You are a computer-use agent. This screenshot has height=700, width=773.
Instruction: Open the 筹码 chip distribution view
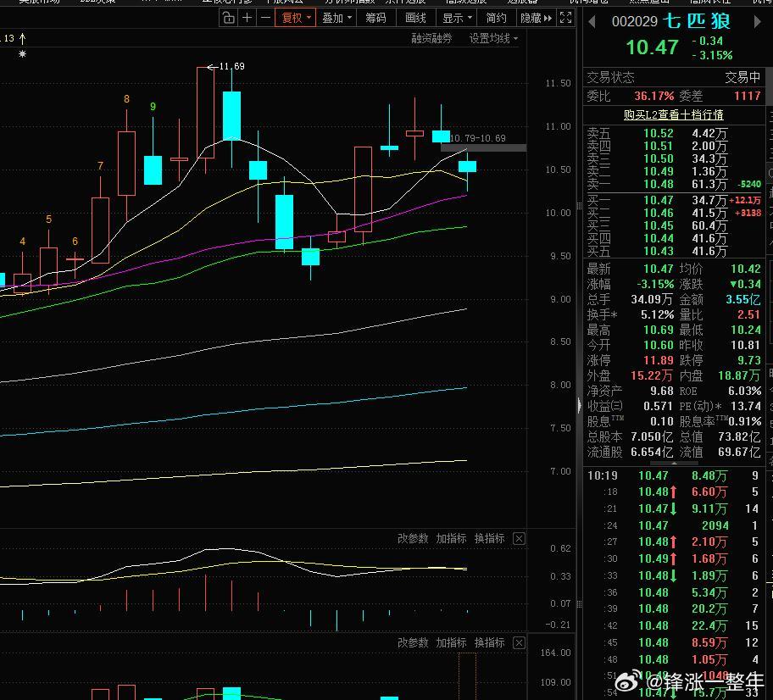click(x=375, y=19)
